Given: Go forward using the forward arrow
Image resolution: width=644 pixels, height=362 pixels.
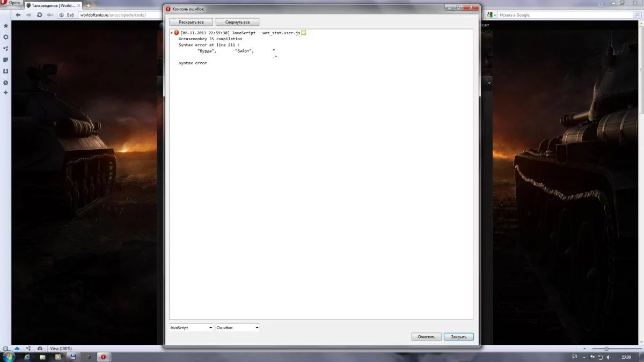Looking at the screenshot, I should click(28, 15).
